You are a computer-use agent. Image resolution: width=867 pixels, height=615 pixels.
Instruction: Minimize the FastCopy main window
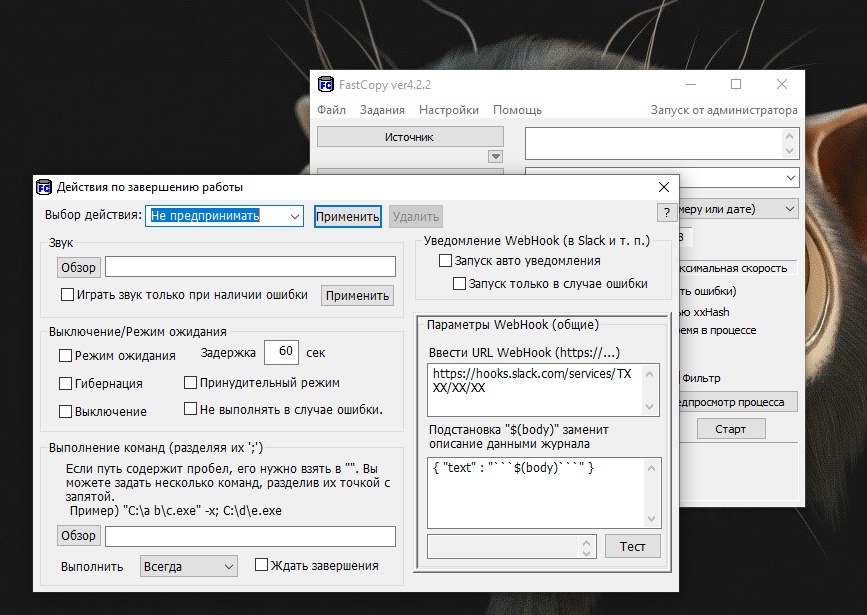(x=691, y=85)
